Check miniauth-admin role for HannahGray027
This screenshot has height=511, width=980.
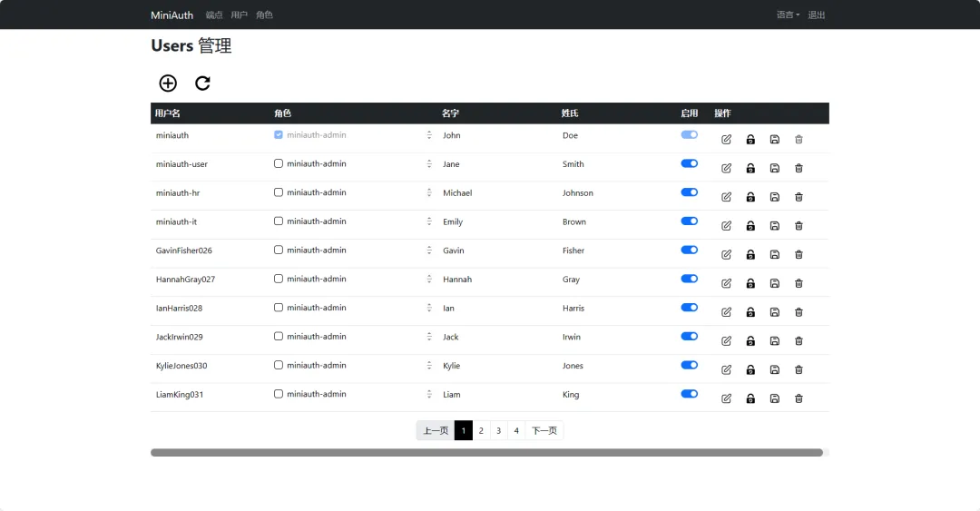coord(279,279)
